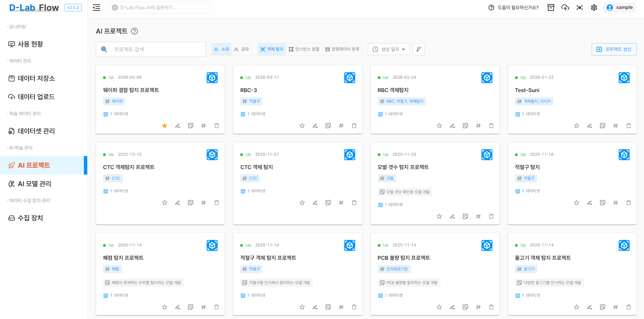Click the 웨이퍼 tag chip
Viewport: 644px width, 319px height.
click(x=114, y=101)
